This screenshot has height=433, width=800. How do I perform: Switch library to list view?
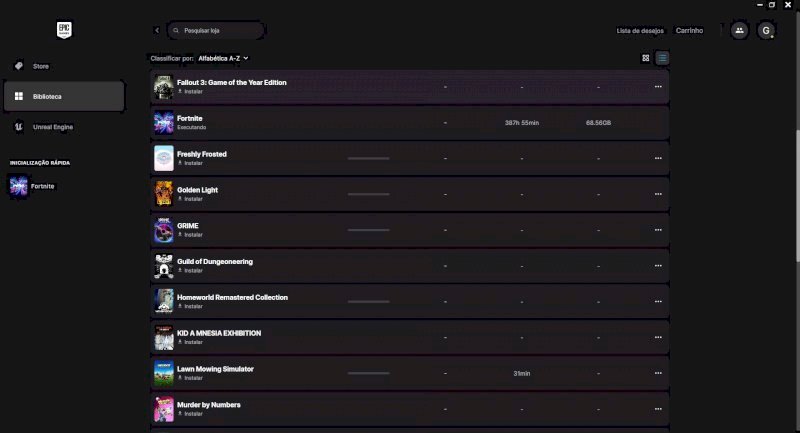point(662,58)
